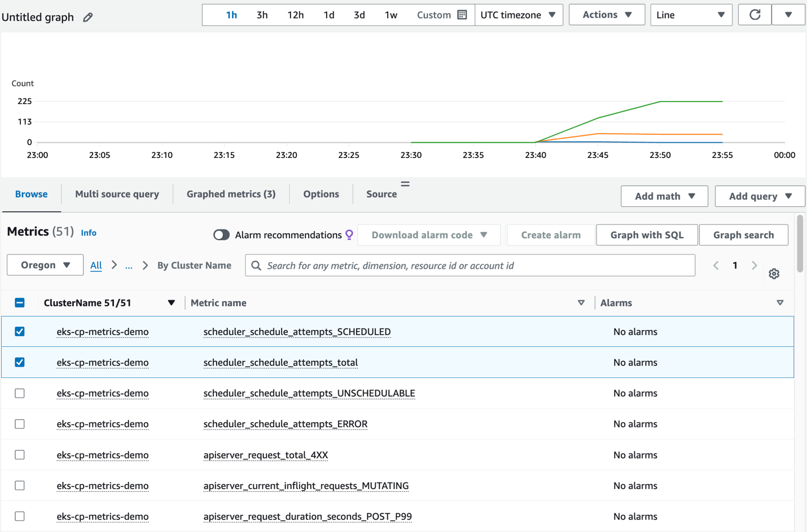Click the settings gear near pagination
Image resolution: width=807 pixels, height=532 pixels.
coord(774,274)
